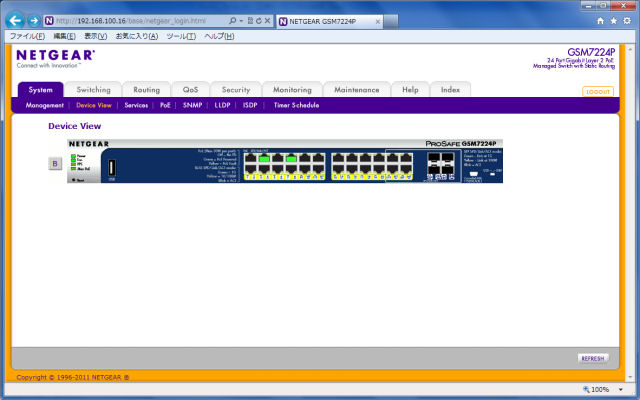640x400 pixels.
Task: Open the Services submenu
Action: [x=136, y=105]
